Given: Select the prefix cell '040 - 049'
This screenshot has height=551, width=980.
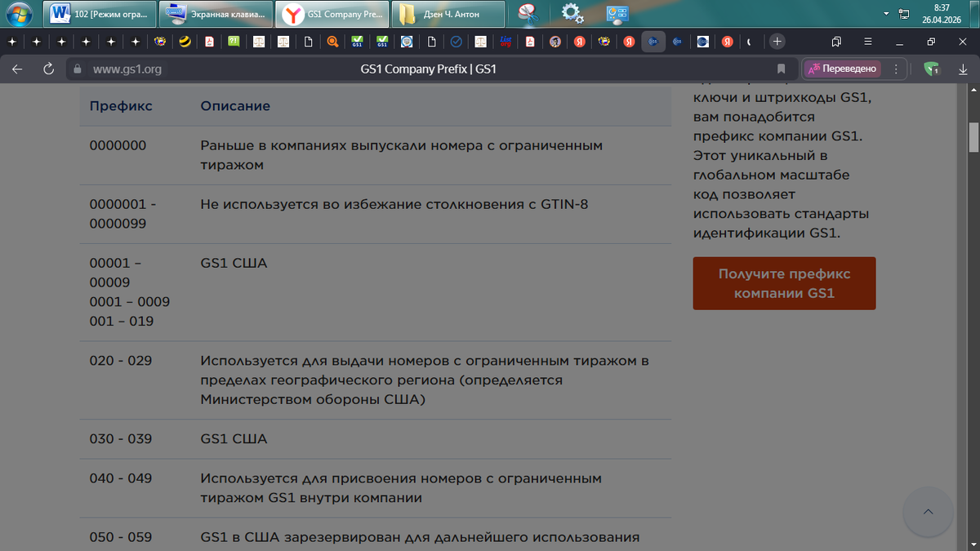Looking at the screenshot, I should click(121, 478).
